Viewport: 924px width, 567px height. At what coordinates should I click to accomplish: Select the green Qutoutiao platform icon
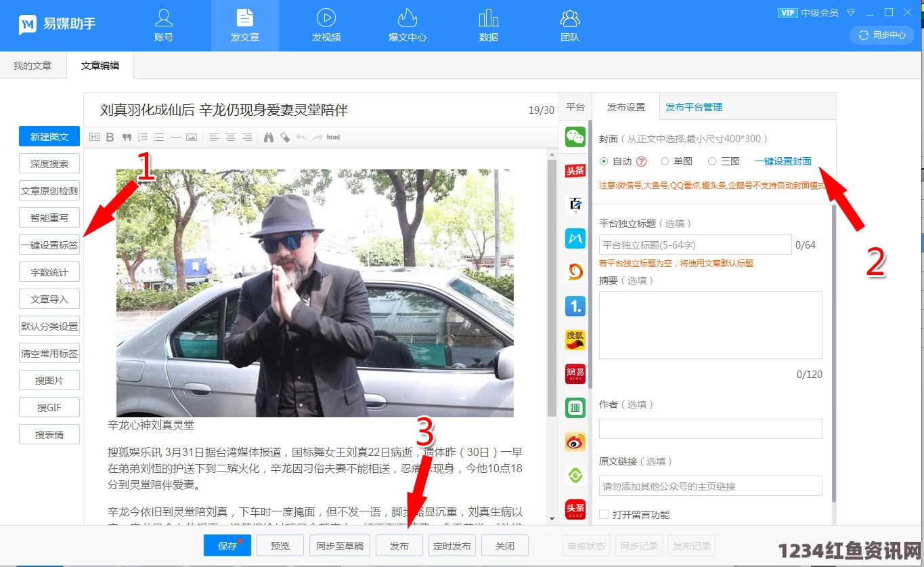pyautogui.click(x=575, y=408)
